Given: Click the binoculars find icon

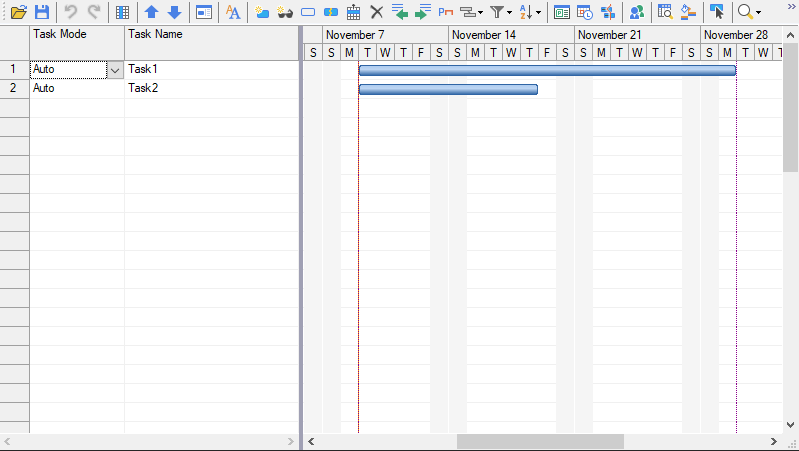Looking at the screenshot, I should [285, 12].
